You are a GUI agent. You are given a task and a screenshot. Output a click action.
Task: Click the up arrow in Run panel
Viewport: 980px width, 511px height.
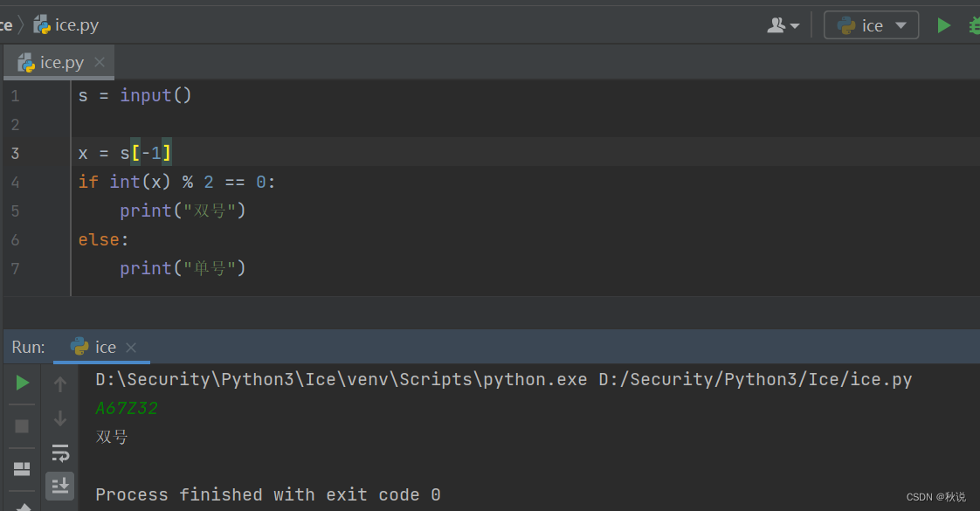[x=60, y=384]
